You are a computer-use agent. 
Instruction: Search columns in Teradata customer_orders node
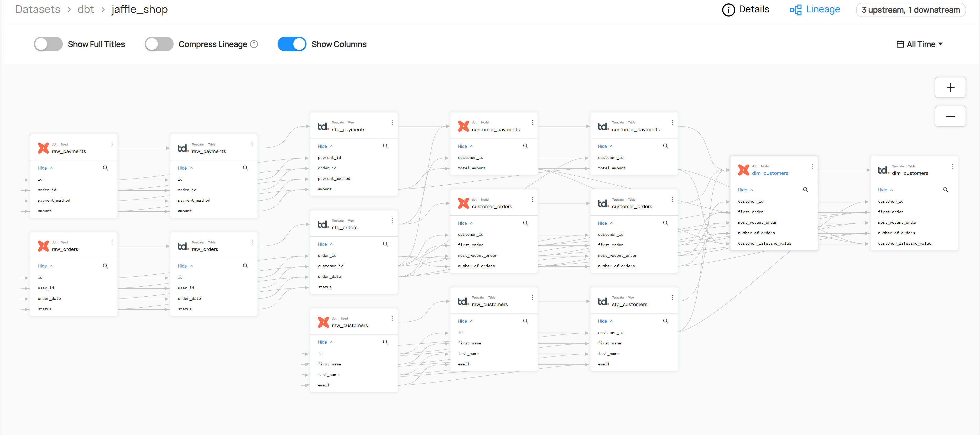665,223
